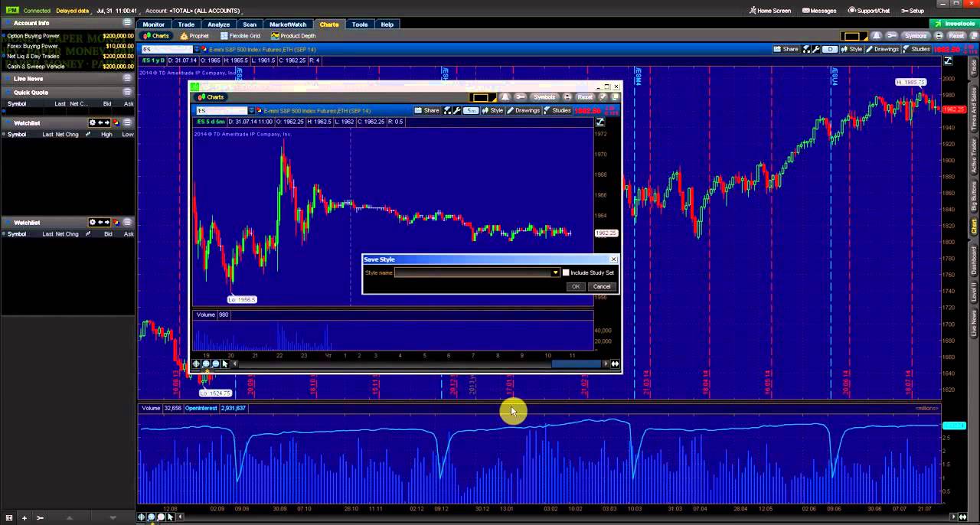Open Style name dropdown arrow
980x525 pixels.
point(556,272)
